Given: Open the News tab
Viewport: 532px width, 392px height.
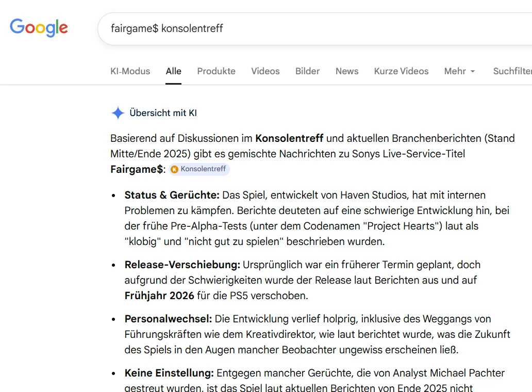Looking at the screenshot, I should 347,71.
